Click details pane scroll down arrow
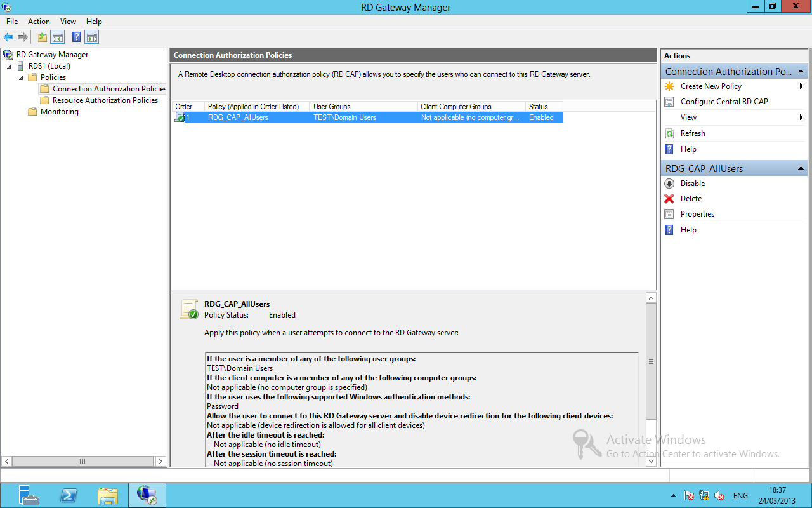Viewport: 812px width, 508px height. pyautogui.click(x=651, y=462)
